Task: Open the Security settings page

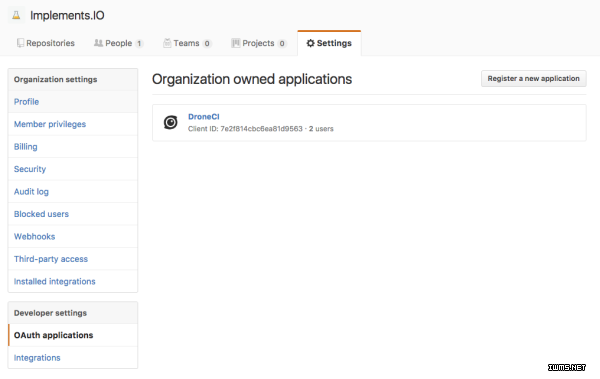Action: pos(30,169)
